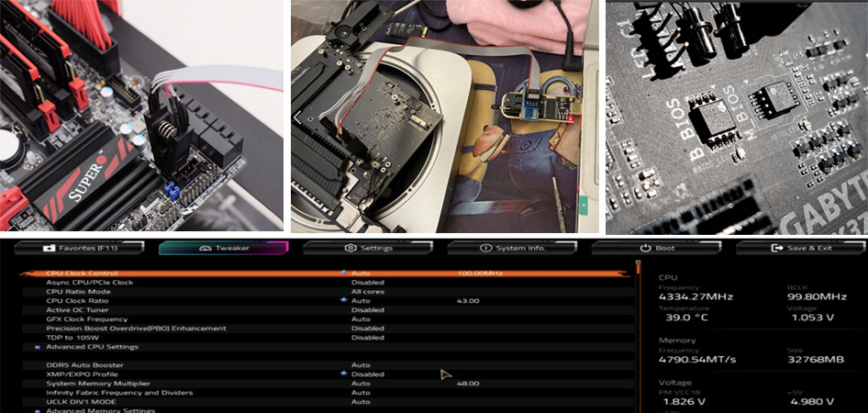Open the Favorites (F11) tab

(x=79, y=248)
